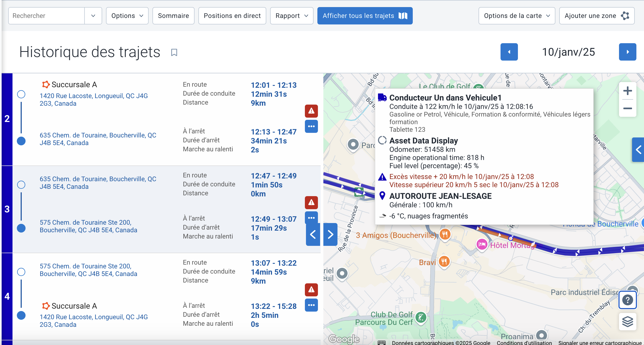
Task: Open the map layers button
Action: coord(628,322)
